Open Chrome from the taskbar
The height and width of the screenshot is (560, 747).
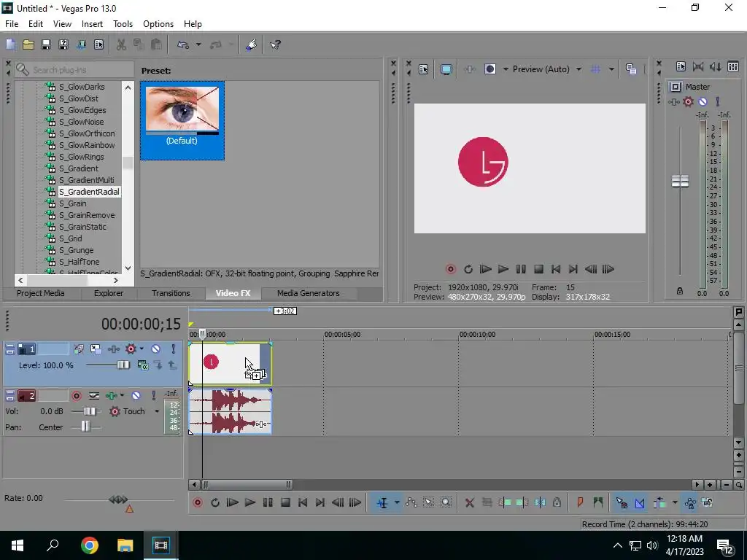(x=90, y=545)
